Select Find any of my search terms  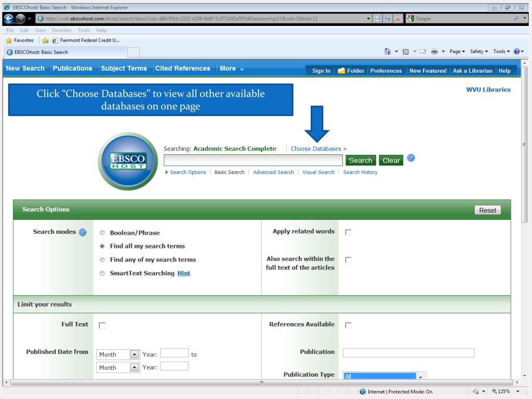coord(102,260)
